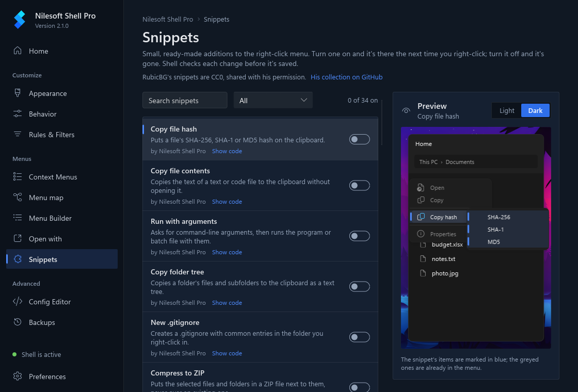Click the 0 of 34 on counter
578x392 pixels.
point(363,100)
